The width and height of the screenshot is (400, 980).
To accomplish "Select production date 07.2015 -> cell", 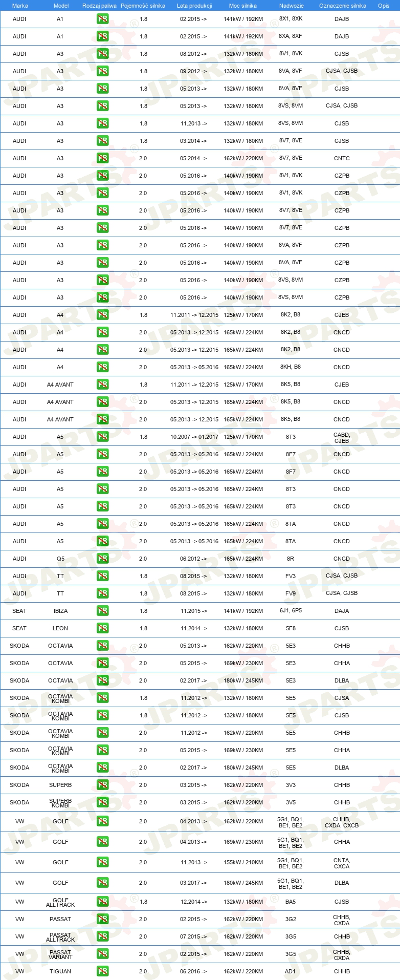I will tap(193, 936).
